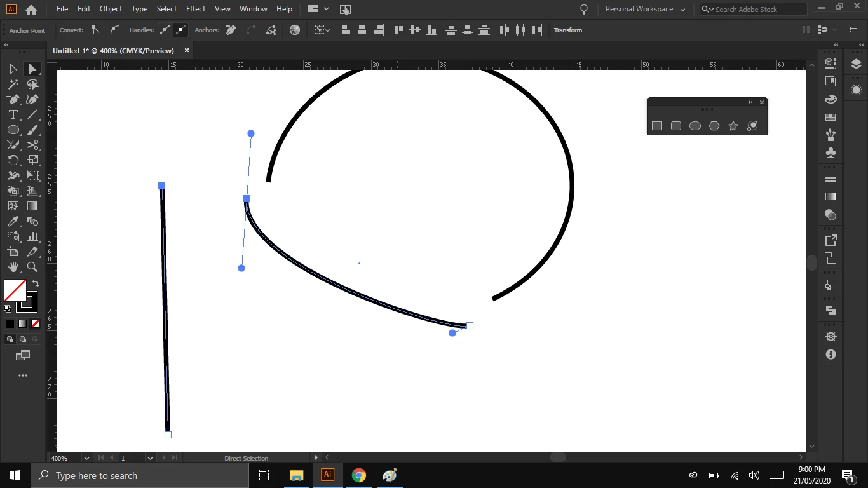Image resolution: width=868 pixels, height=488 pixels.
Task: Activate the Hand tool
Action: tap(13, 267)
